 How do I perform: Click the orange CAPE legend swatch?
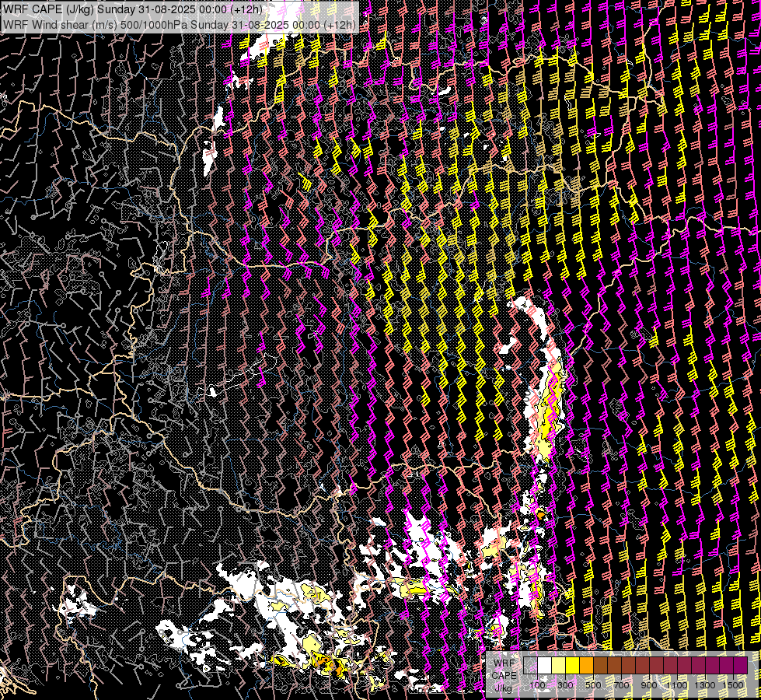tap(586, 666)
